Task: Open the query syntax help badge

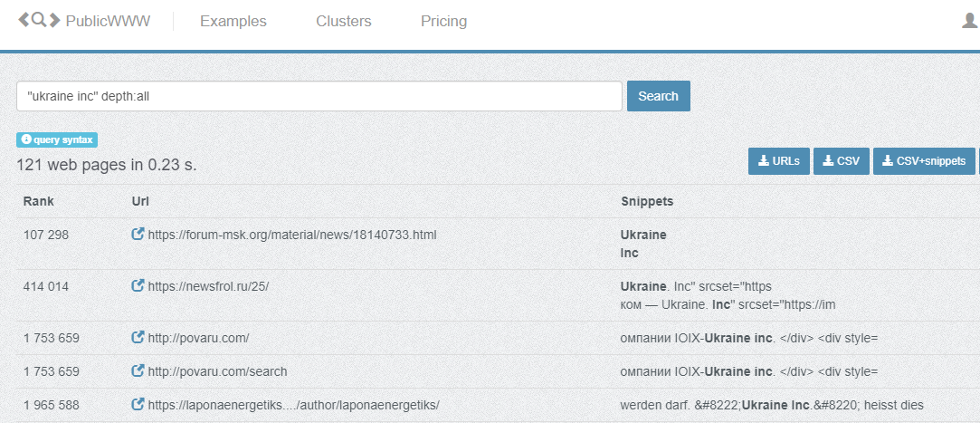Action: click(x=57, y=139)
